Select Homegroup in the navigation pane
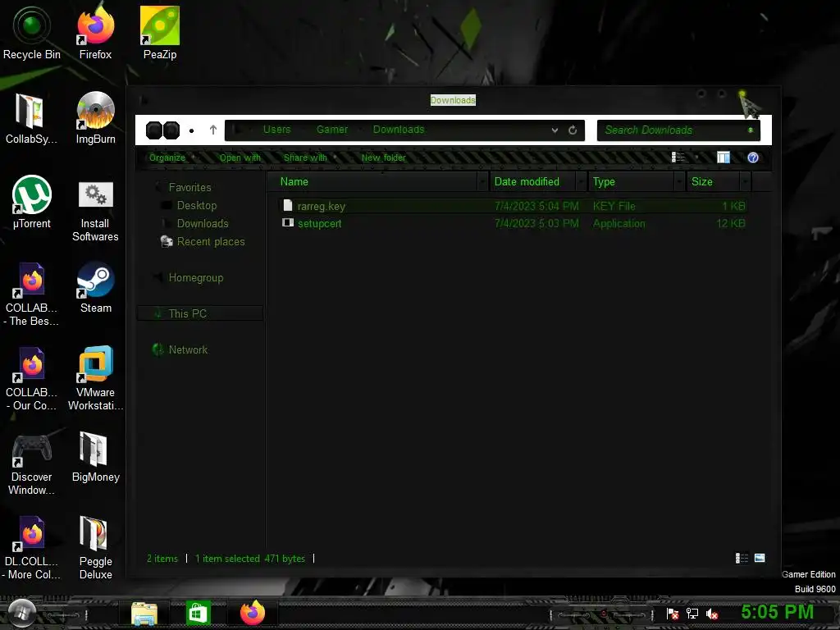Image resolution: width=840 pixels, height=630 pixels. coord(195,278)
